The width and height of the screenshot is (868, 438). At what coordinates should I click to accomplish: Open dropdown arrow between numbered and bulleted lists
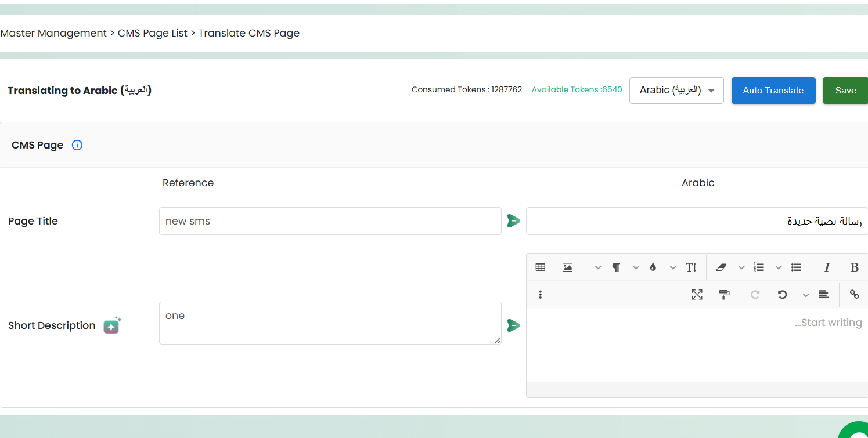tap(779, 267)
